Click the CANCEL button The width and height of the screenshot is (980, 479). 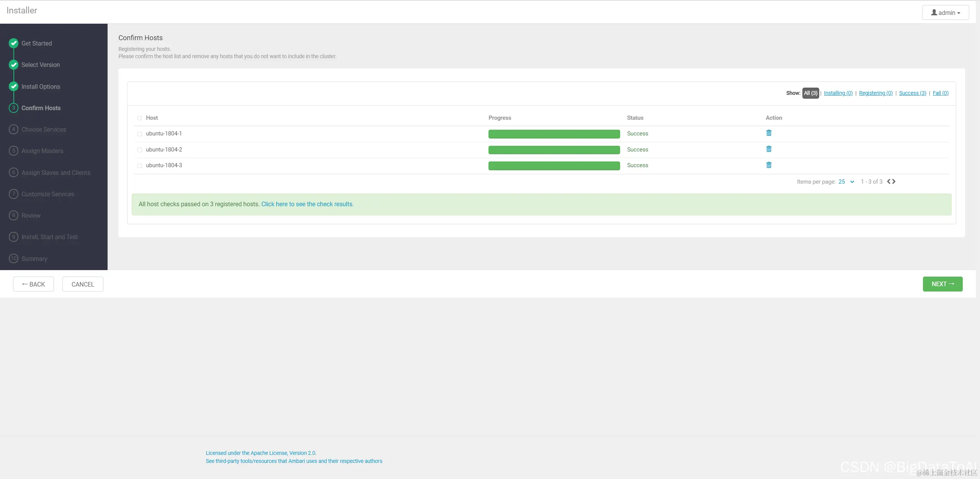[x=83, y=284]
